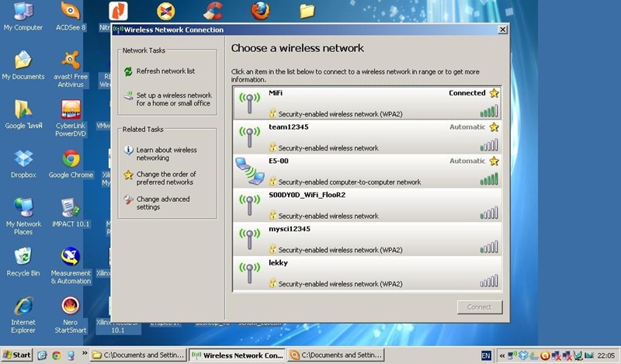
Task: Click the star icon on E5-00 row
Action: tap(494, 161)
